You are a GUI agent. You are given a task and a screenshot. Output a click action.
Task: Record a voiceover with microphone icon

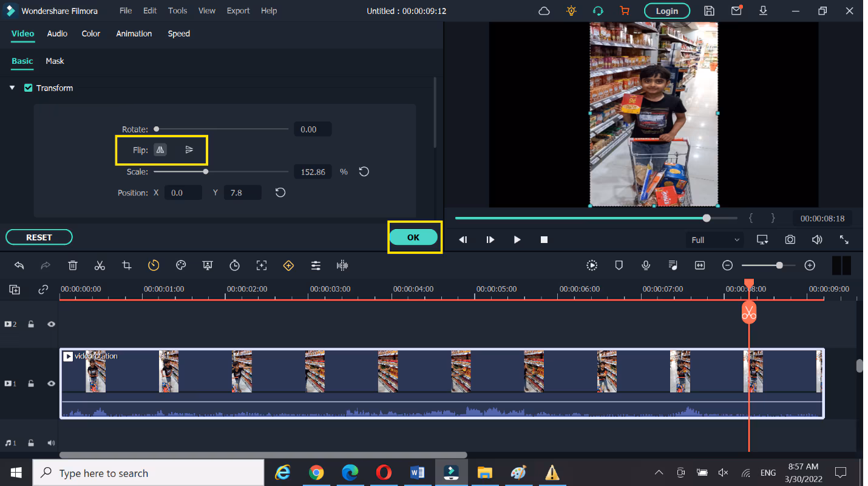pyautogui.click(x=646, y=265)
